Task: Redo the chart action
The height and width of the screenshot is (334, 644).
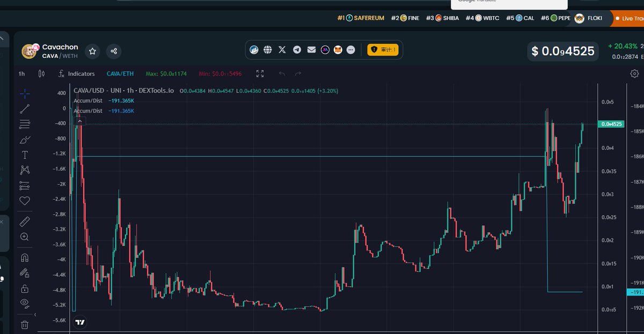Action: click(x=298, y=73)
